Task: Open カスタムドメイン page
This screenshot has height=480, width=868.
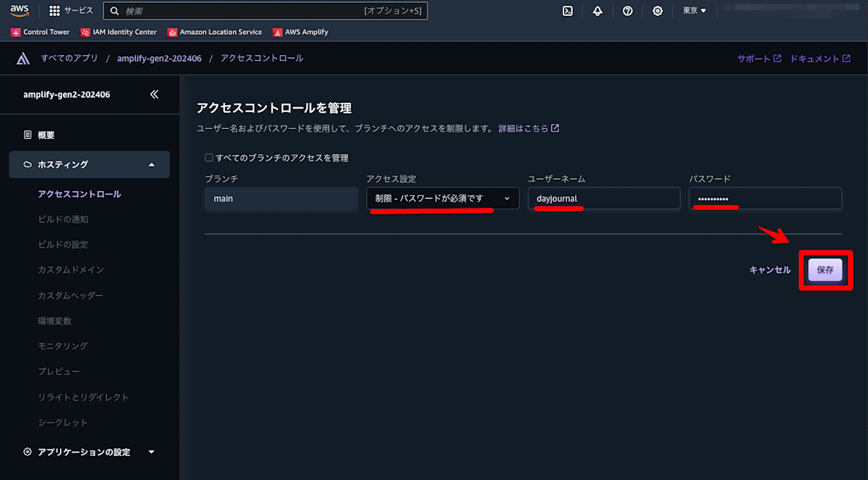Action: (71, 270)
